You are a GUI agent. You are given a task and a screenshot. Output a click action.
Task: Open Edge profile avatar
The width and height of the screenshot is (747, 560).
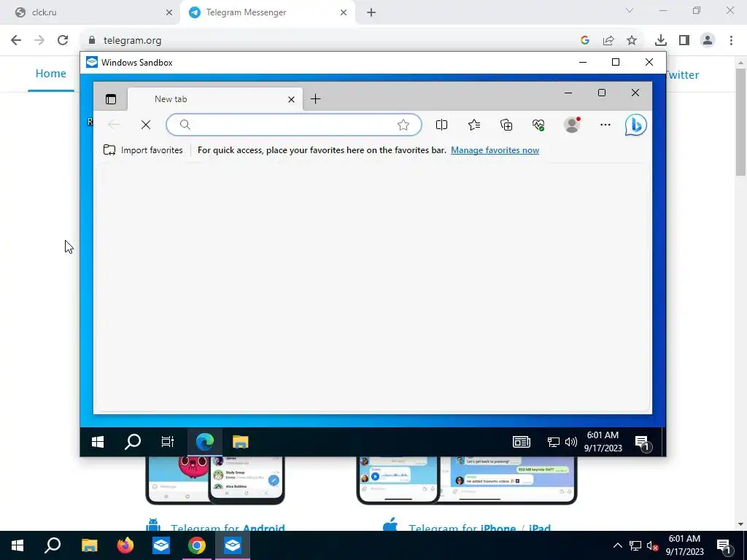click(572, 125)
